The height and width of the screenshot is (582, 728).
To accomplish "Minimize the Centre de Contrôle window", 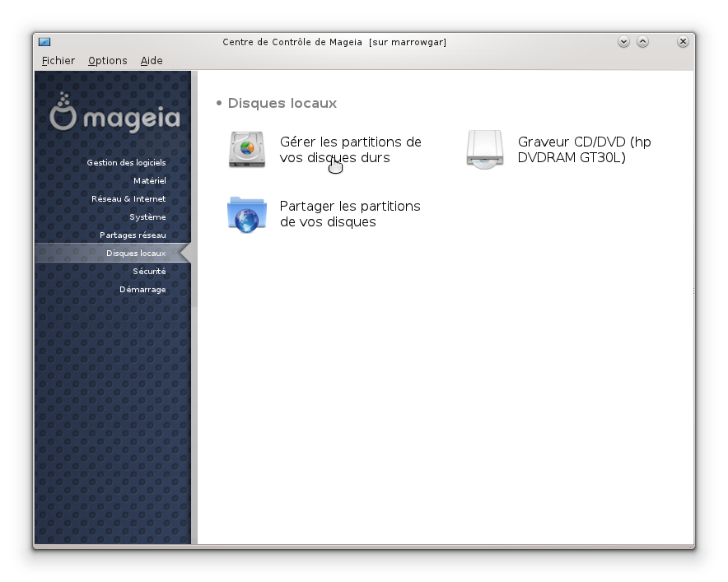I will click(623, 42).
